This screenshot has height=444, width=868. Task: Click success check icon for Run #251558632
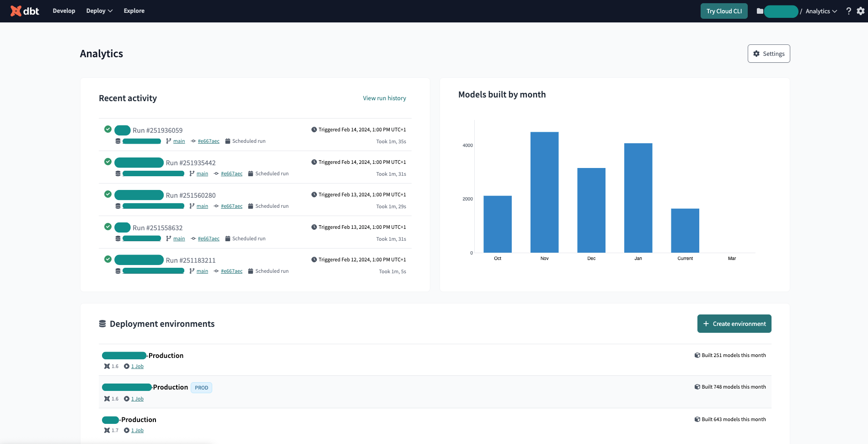(108, 227)
